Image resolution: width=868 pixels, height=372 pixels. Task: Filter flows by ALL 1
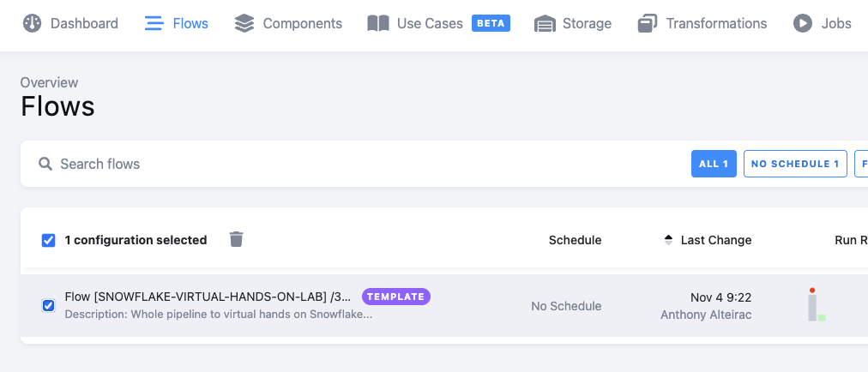coord(714,164)
